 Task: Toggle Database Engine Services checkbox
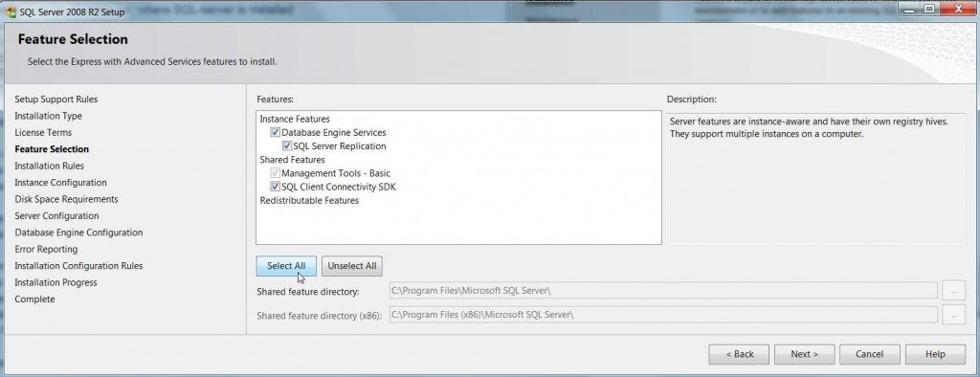coord(275,133)
